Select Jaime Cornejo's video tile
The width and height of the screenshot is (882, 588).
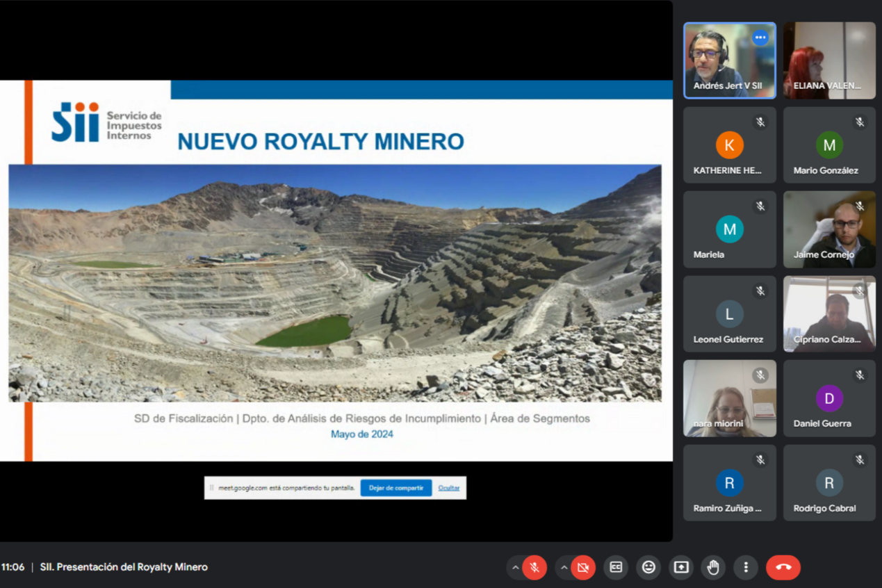pos(829,229)
